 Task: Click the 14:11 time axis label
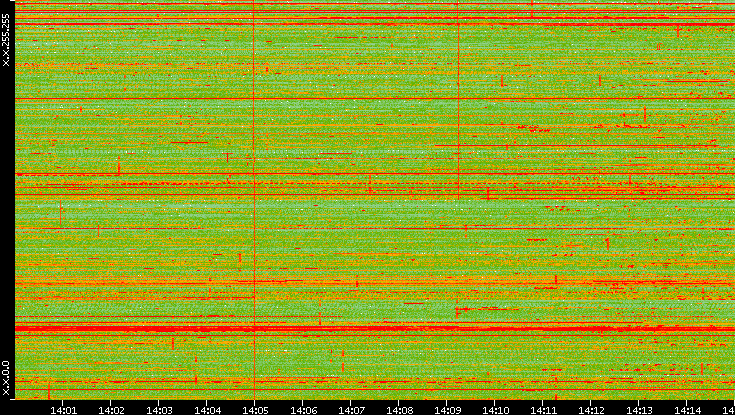point(542,410)
